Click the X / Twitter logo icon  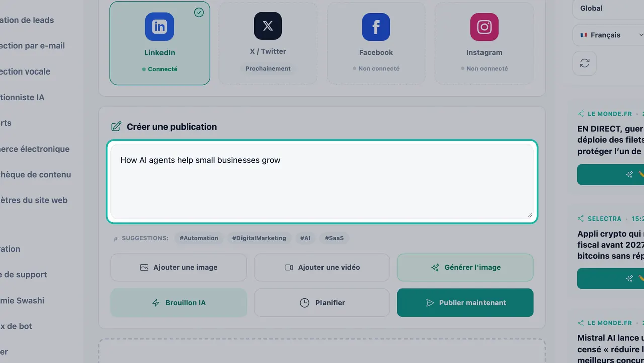click(268, 26)
